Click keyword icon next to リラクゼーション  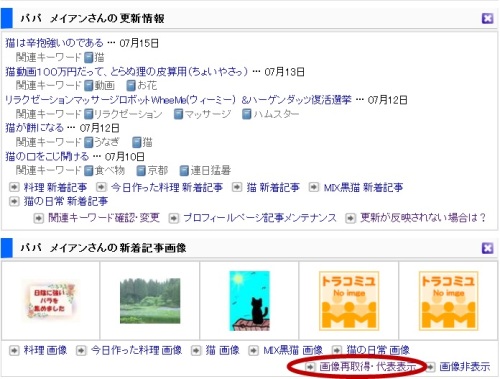[x=88, y=114]
